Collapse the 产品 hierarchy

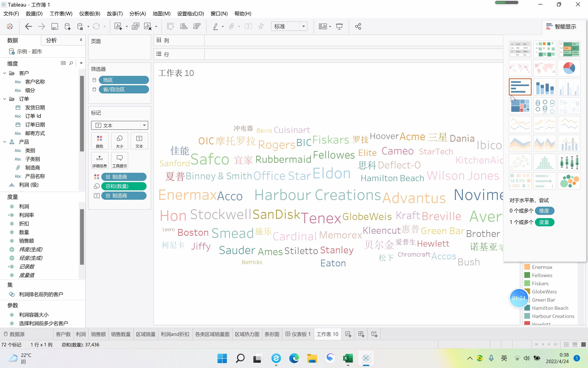point(5,142)
